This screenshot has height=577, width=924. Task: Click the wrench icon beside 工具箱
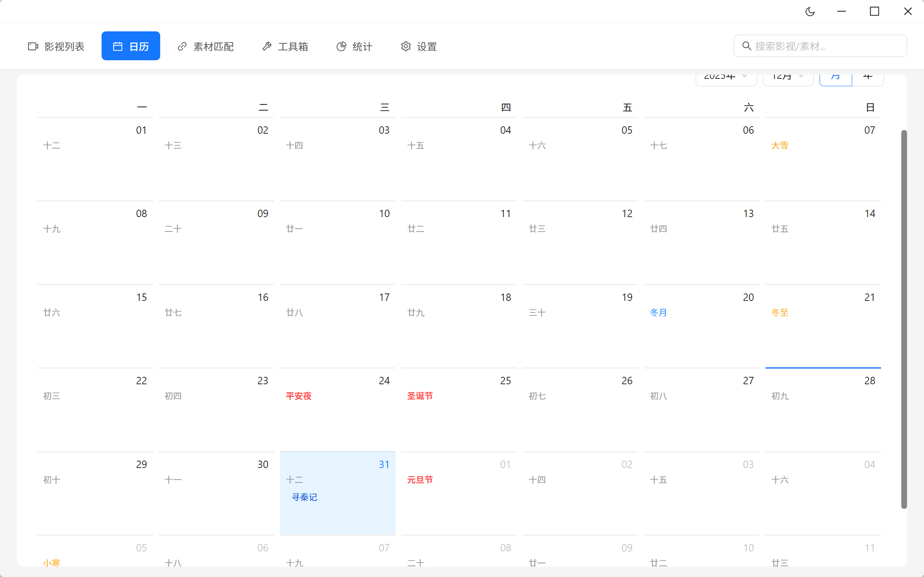(x=267, y=46)
